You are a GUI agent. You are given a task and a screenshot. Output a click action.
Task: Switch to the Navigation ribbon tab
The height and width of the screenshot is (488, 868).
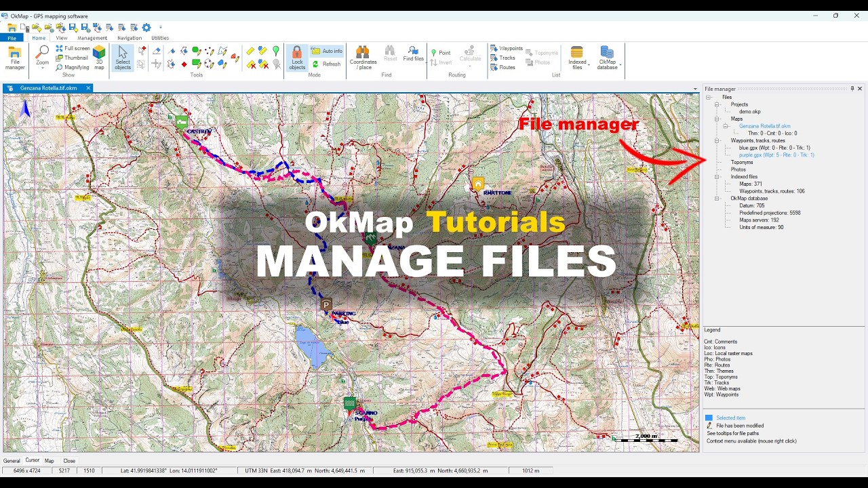130,38
